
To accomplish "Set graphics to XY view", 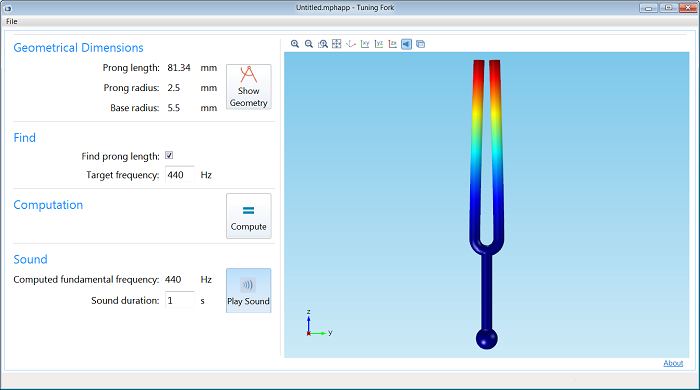I will pyautogui.click(x=365, y=44).
